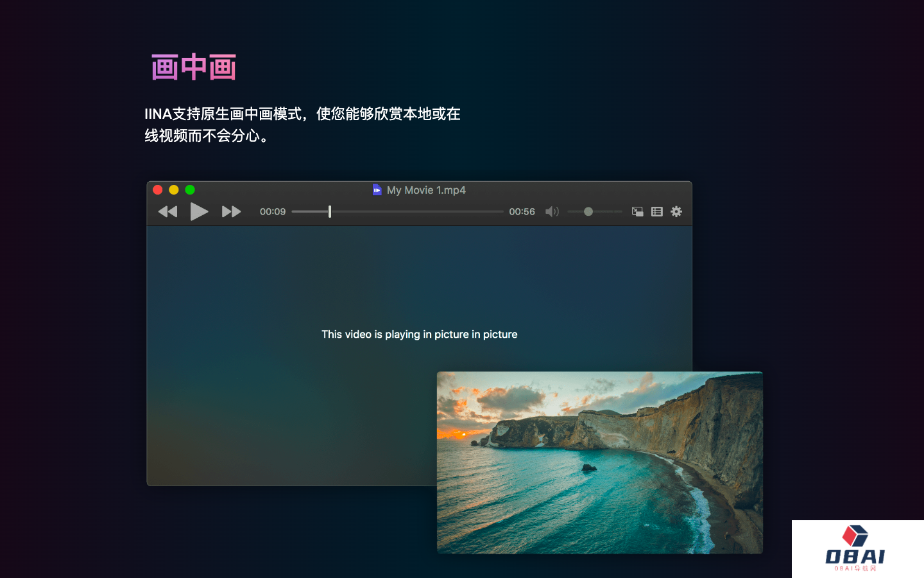The height and width of the screenshot is (578, 924).
Task: Click the seek bar playhead handle
Action: coord(330,211)
